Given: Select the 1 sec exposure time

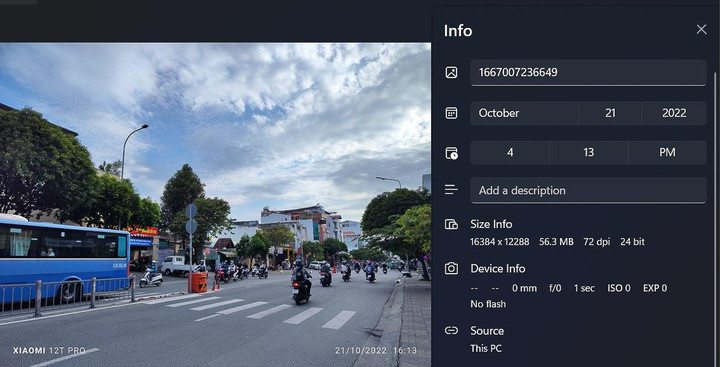Looking at the screenshot, I should 584,288.
